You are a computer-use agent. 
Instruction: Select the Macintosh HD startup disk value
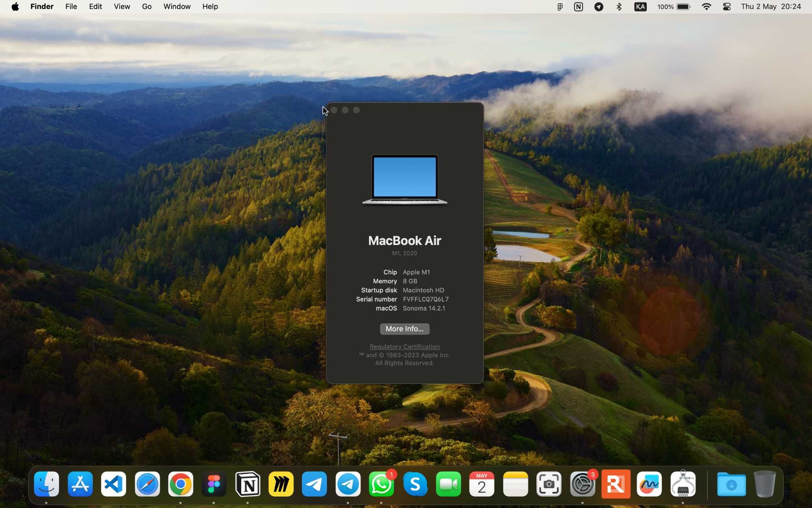tap(423, 290)
